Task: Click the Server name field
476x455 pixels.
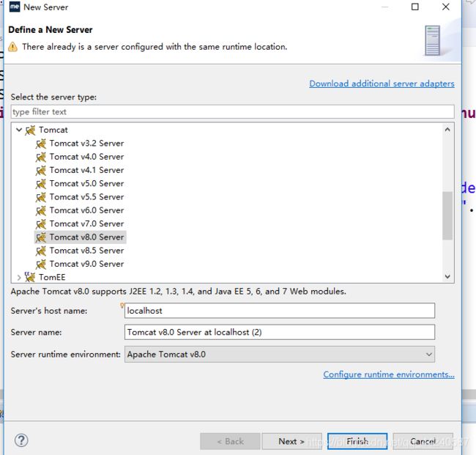Action: pos(280,332)
